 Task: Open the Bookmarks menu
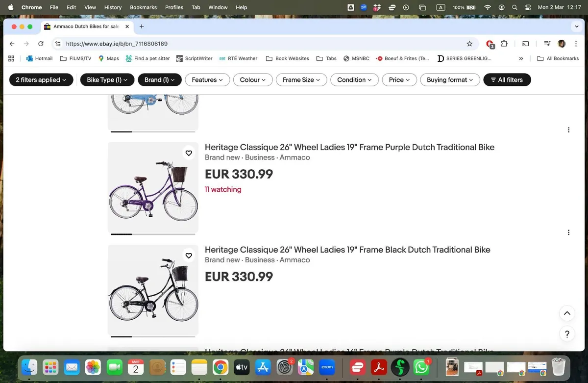click(143, 7)
